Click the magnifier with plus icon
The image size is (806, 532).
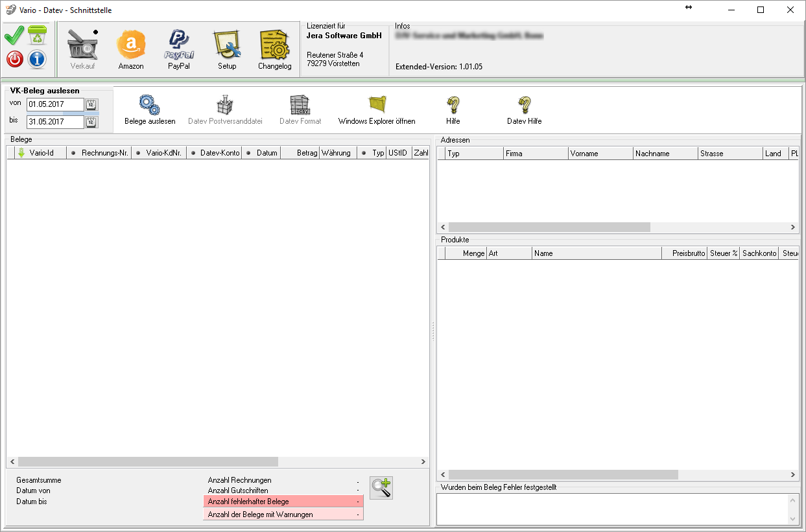point(381,488)
